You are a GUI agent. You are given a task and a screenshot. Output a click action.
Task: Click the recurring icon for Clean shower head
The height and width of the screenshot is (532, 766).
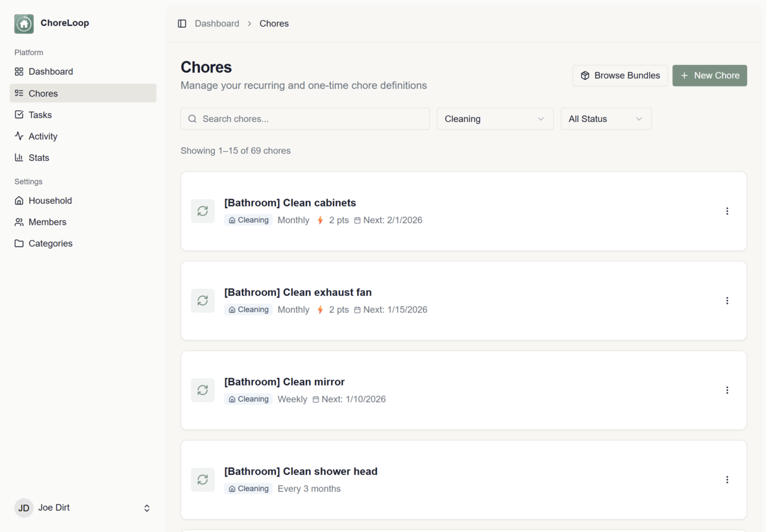coord(203,480)
